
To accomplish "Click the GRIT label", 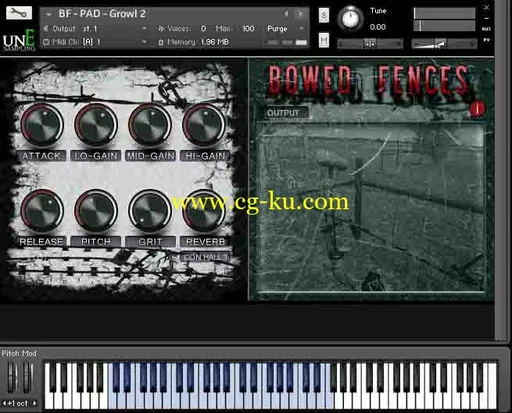I will coord(150,241).
